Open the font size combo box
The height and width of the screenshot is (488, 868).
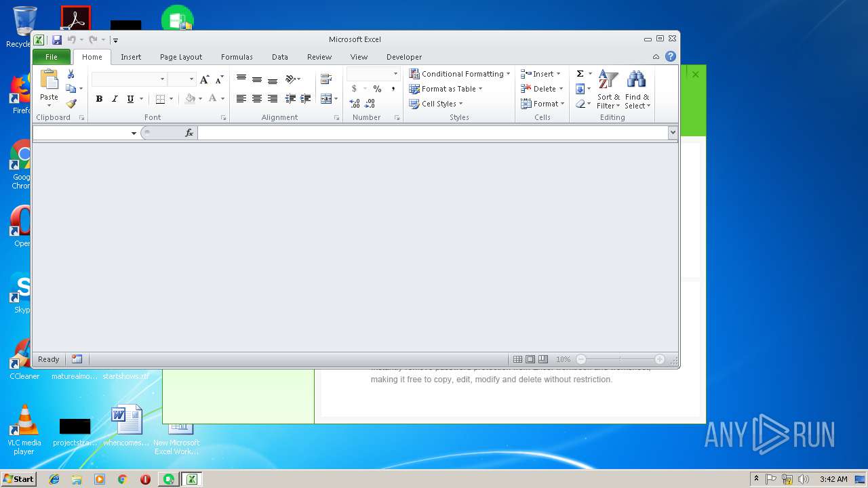[x=182, y=79]
